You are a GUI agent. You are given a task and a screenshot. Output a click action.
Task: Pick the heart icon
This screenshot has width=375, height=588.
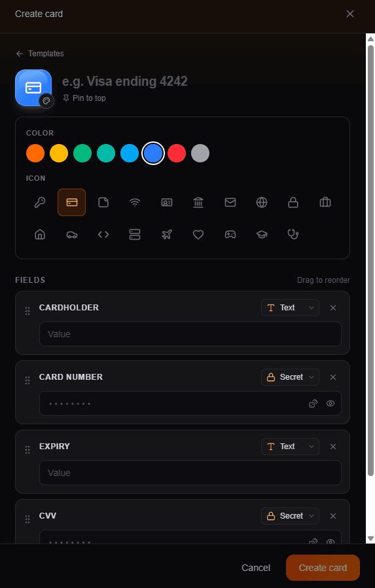click(198, 234)
